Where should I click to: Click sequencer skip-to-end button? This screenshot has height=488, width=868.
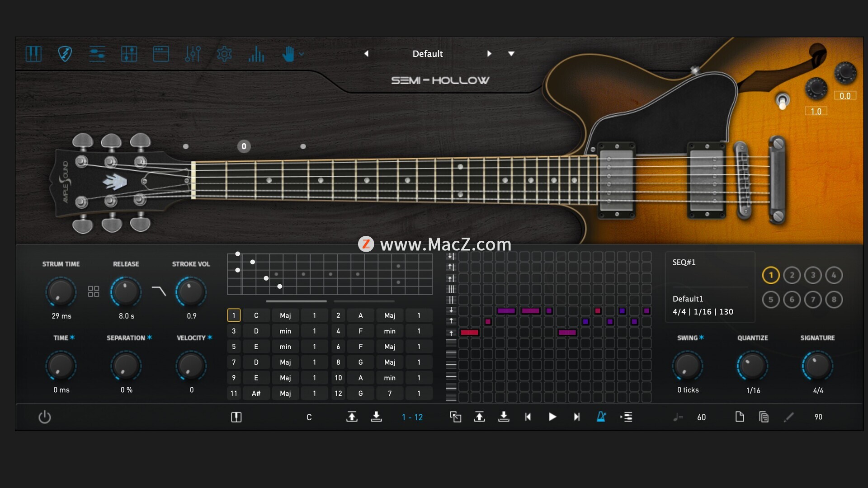tap(577, 417)
